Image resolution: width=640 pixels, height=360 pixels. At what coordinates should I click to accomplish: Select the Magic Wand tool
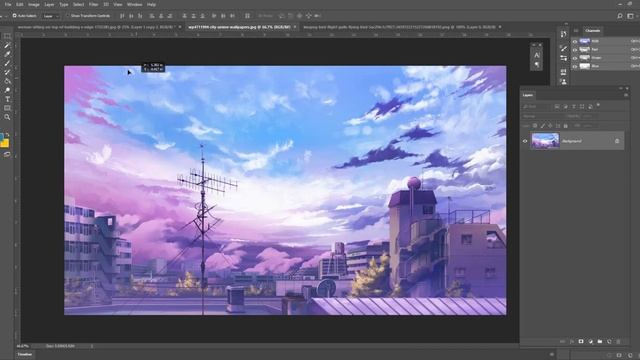[x=7, y=45]
